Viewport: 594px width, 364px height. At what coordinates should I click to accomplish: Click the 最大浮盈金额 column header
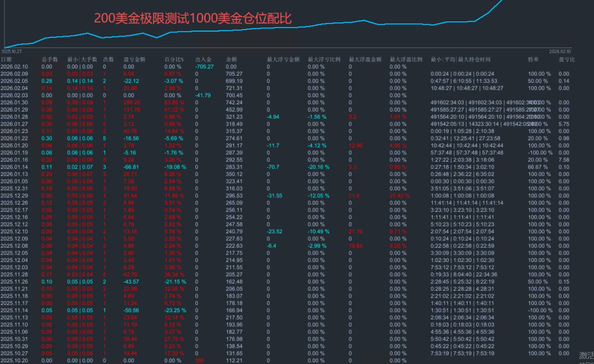point(365,59)
